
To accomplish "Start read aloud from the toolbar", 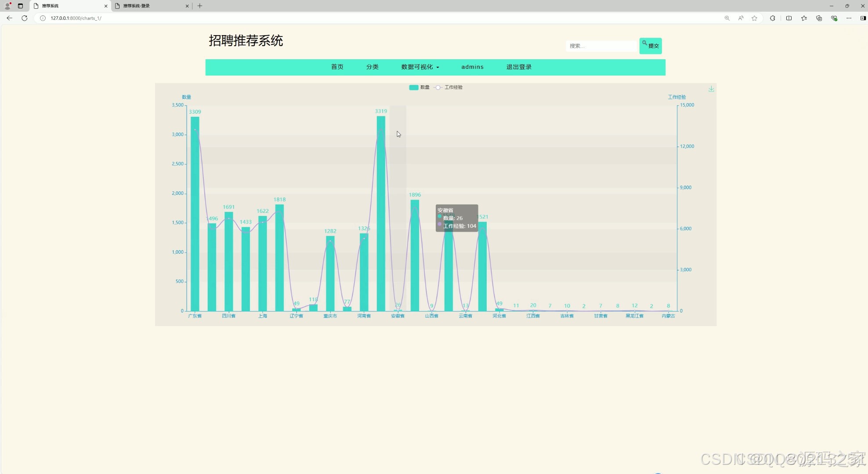I will tap(741, 18).
